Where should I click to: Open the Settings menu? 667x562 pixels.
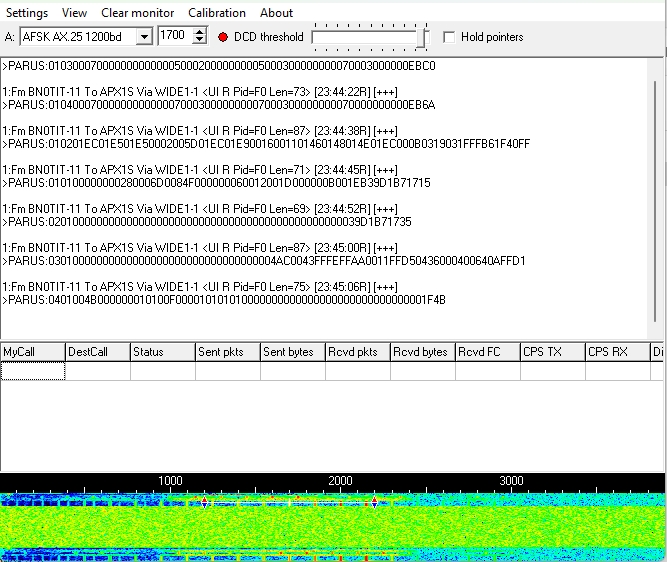[27, 13]
